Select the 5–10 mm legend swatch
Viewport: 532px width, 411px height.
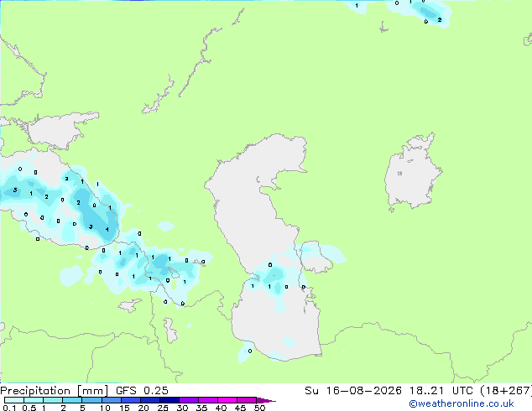(92, 400)
